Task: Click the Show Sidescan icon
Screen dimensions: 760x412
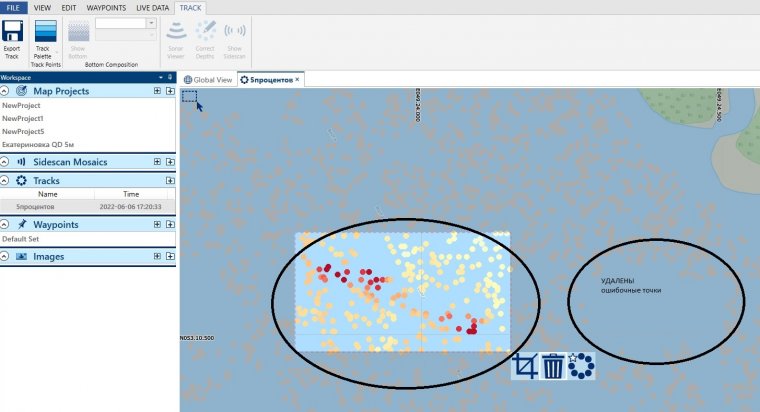Action: (x=235, y=33)
